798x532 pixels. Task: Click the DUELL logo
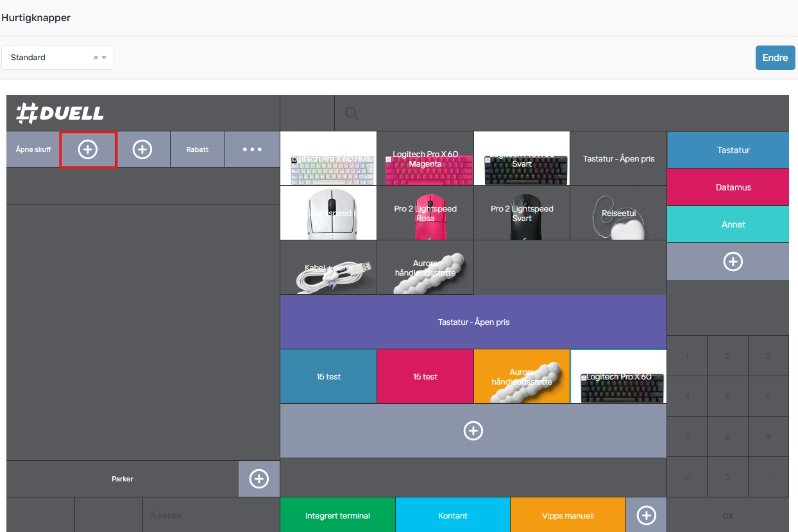point(60,113)
